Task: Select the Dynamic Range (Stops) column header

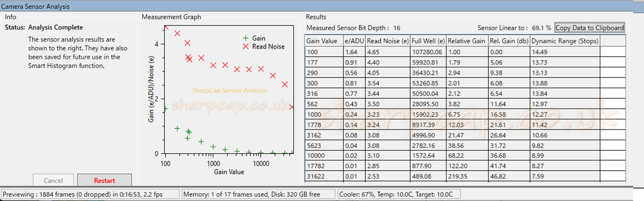Action: tap(565, 41)
